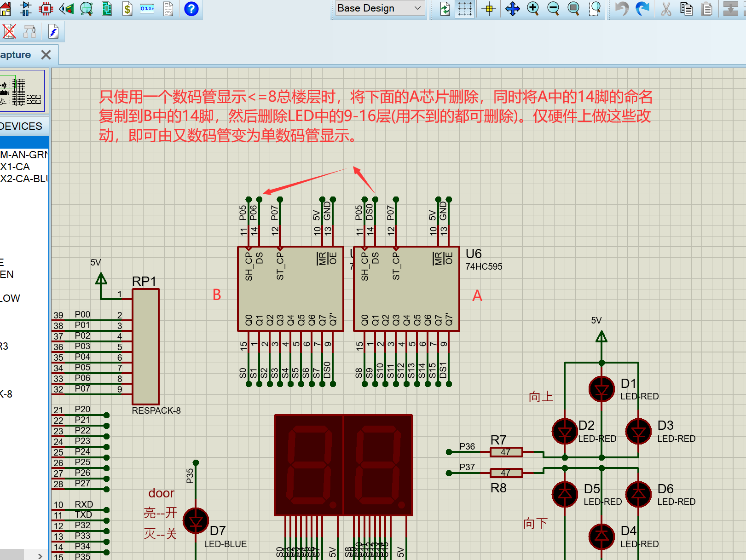Click the grey hierarchy tree icon
The image size is (746, 560).
(x=30, y=31)
